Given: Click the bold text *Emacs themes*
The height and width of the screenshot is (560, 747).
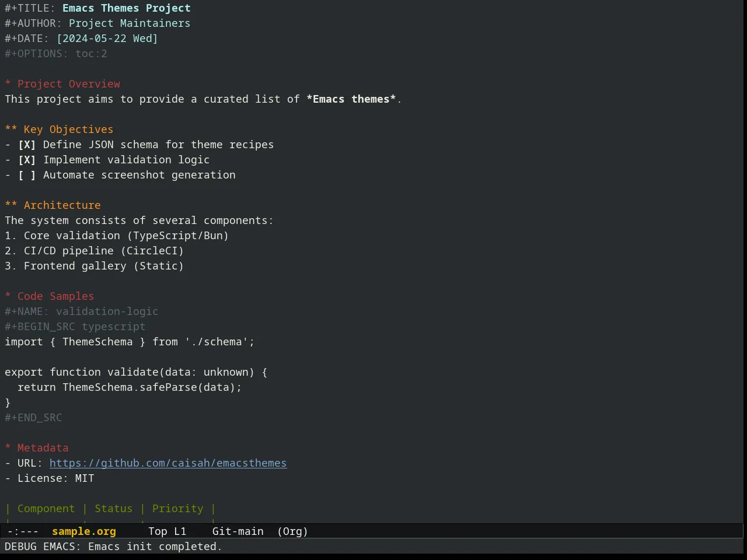Looking at the screenshot, I should point(351,99).
